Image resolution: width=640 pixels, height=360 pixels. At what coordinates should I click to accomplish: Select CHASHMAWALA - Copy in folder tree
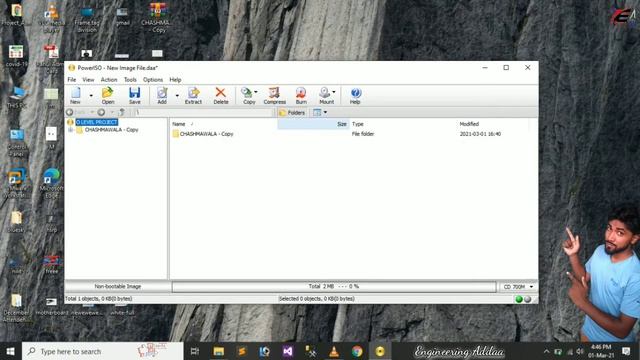point(111,130)
